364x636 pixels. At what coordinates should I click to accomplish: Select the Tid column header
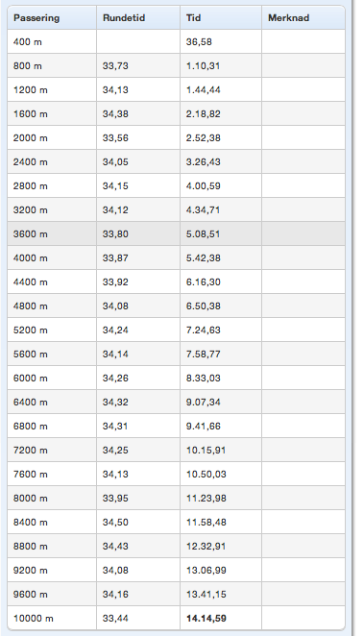[x=221, y=18]
